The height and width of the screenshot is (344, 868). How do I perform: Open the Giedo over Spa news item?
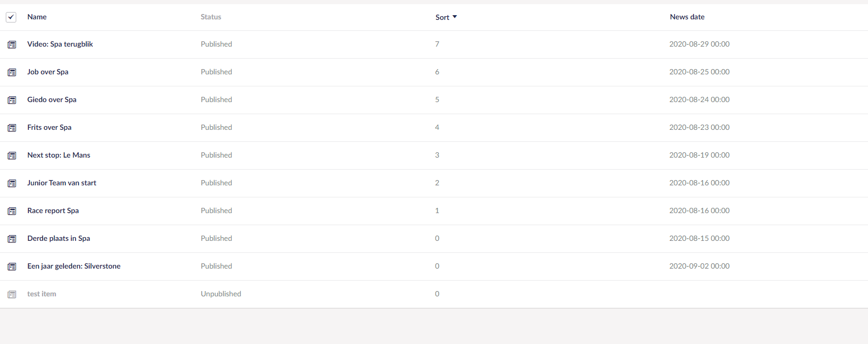51,99
